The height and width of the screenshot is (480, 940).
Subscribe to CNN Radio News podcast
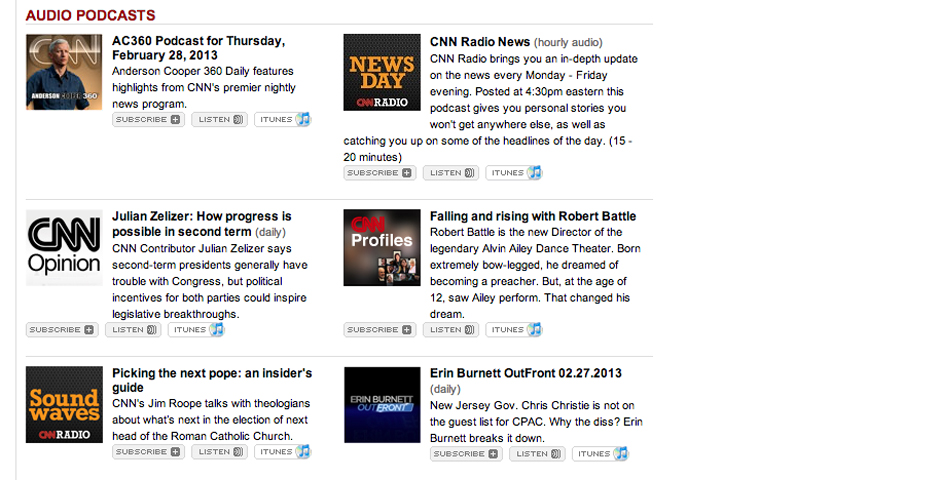click(379, 173)
